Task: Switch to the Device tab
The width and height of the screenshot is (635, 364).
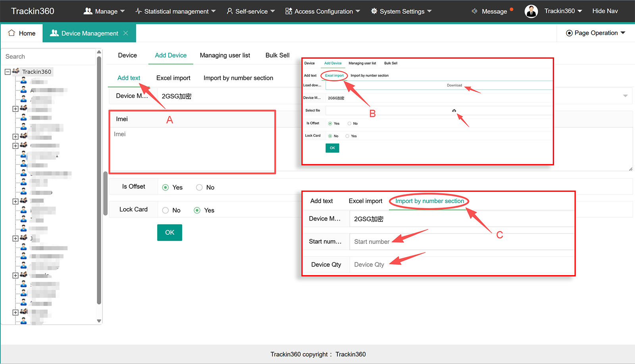Action: pos(127,56)
